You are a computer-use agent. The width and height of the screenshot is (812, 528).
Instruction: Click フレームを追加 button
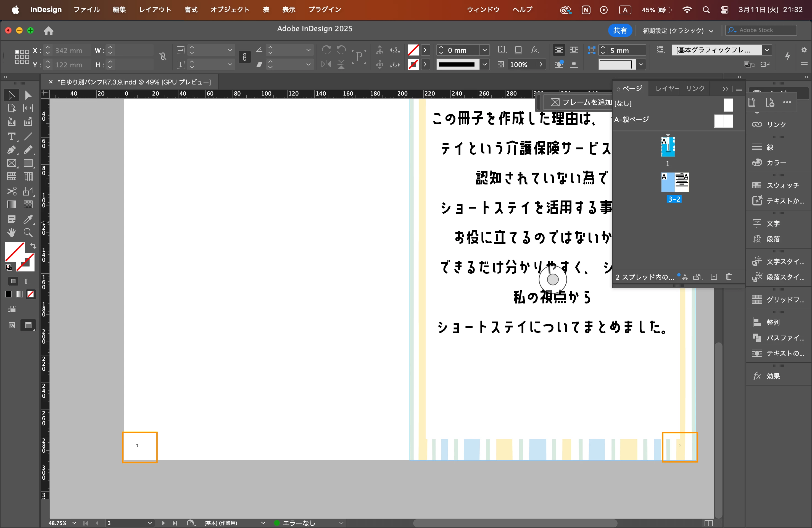tap(581, 102)
